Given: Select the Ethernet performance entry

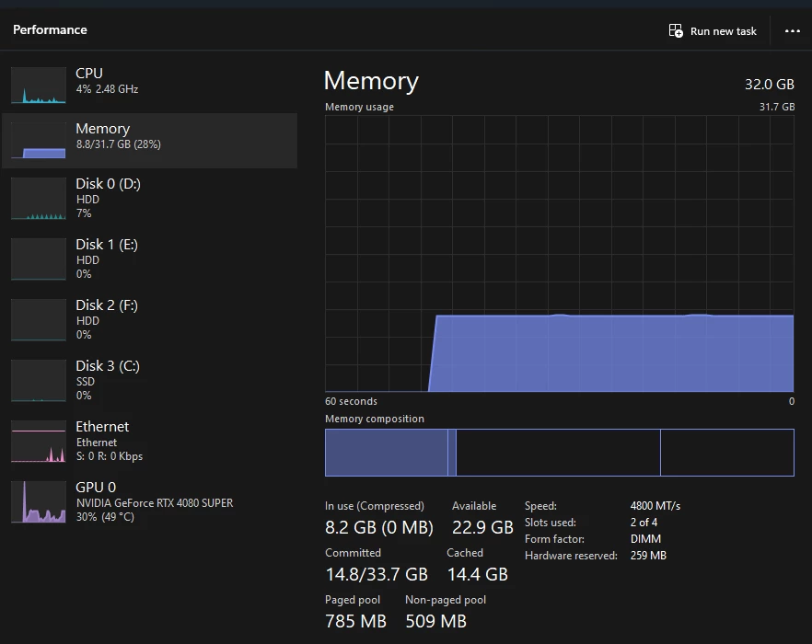Looking at the screenshot, I should (x=149, y=441).
